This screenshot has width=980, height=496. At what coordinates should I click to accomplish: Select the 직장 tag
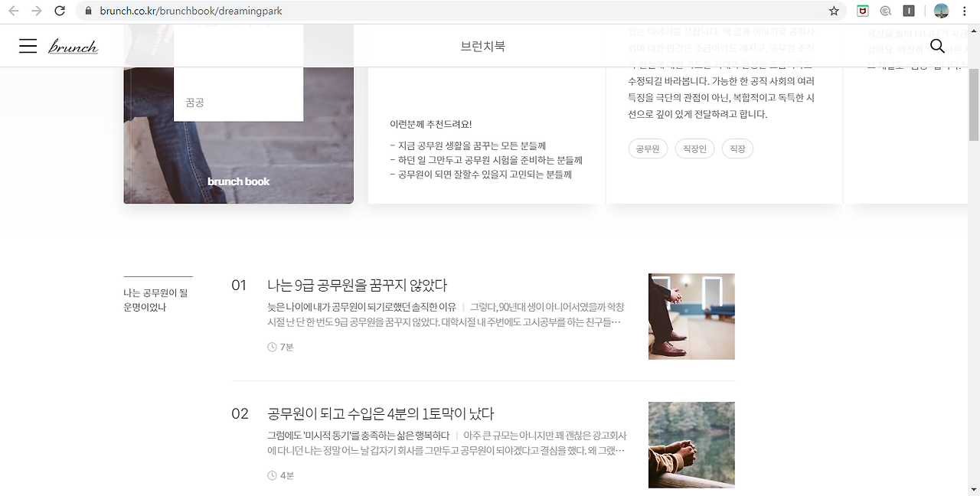click(737, 148)
